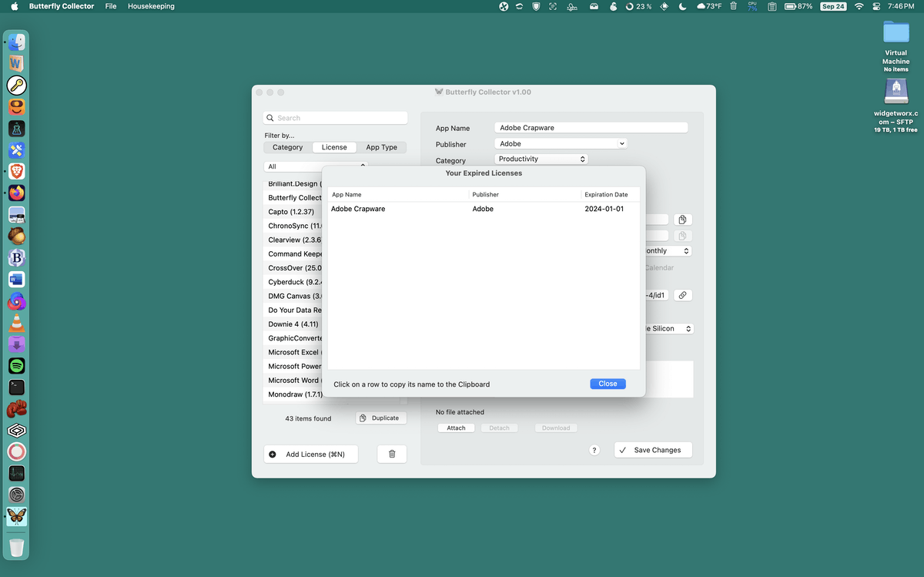
Task: Open the key password app in Dock
Action: click(17, 85)
